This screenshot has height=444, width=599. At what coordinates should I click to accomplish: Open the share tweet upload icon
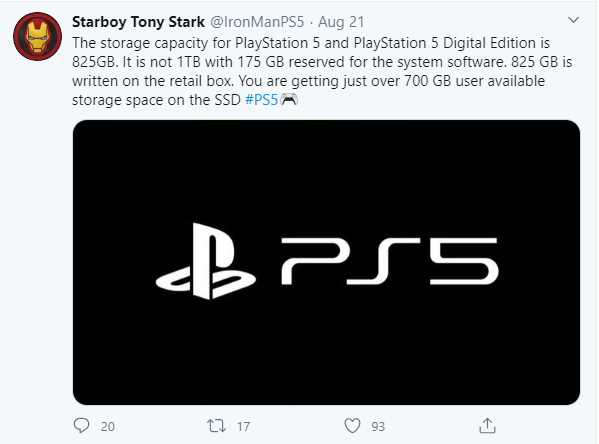pos(487,425)
